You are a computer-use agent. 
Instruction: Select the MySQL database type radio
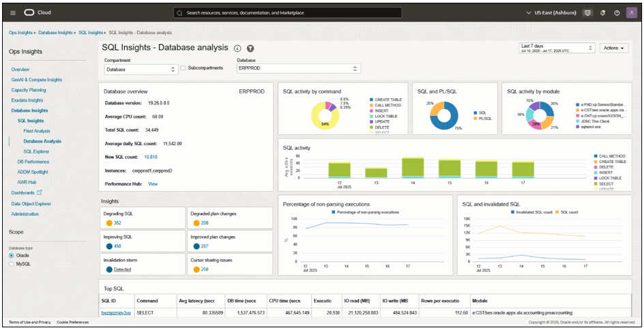pos(12,263)
